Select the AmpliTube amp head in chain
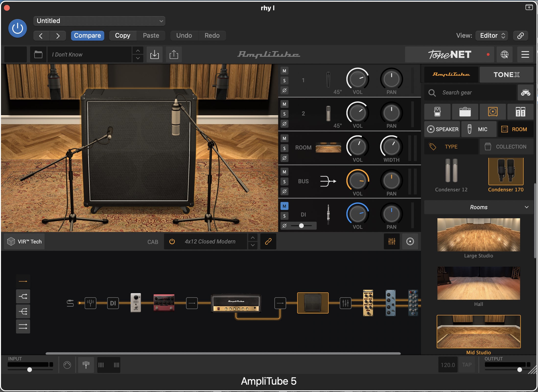The image size is (538, 392). tap(236, 303)
